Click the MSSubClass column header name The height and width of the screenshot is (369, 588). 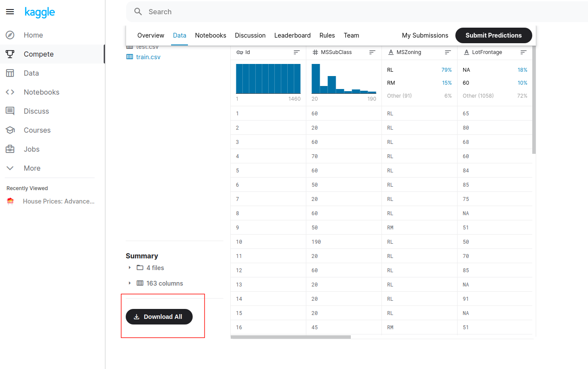coord(336,52)
